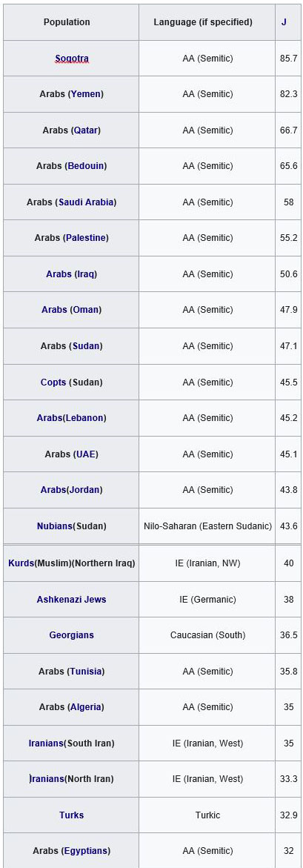303x868 pixels.
Task: Open the Soqotra population link
Action: [x=71, y=58]
